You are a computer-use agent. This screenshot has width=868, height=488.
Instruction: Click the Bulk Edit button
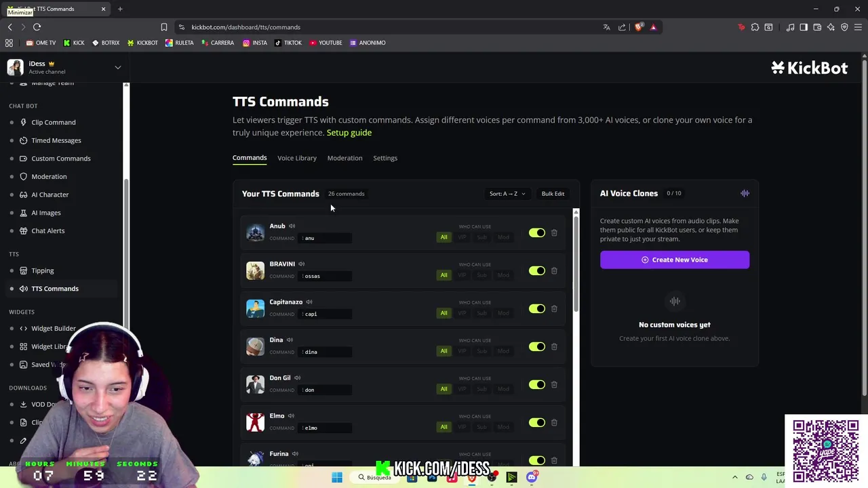pos(553,194)
